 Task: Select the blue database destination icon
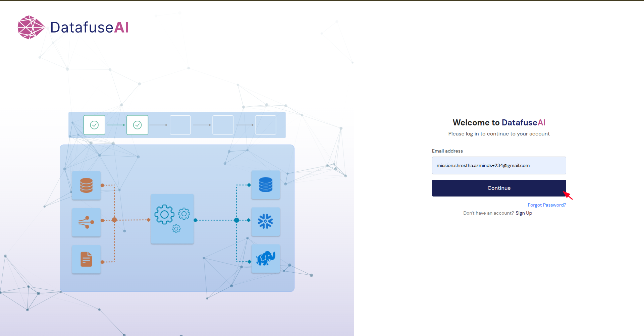pos(265,185)
